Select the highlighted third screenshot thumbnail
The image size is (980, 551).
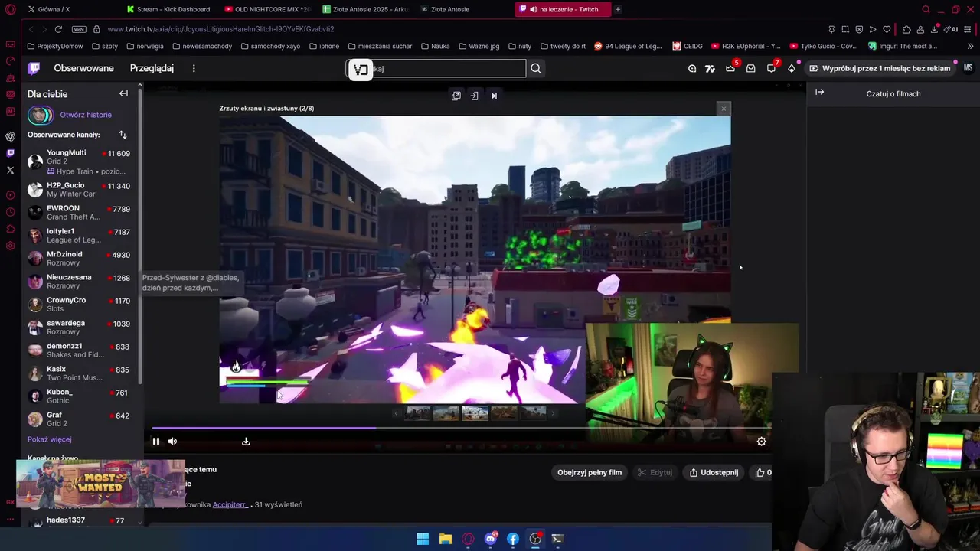pyautogui.click(x=475, y=413)
